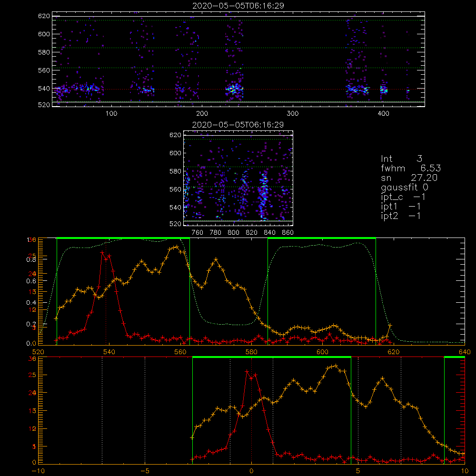The width and height of the screenshot is (476, 476).
Task: Select the 'sn 27.20' readout
Action: pos(409,178)
